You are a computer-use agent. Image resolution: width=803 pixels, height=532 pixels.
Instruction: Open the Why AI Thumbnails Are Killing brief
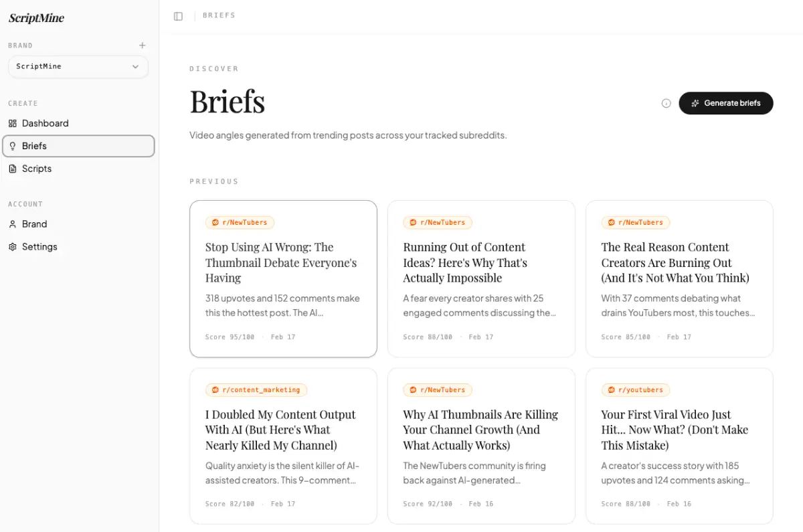tap(481, 446)
